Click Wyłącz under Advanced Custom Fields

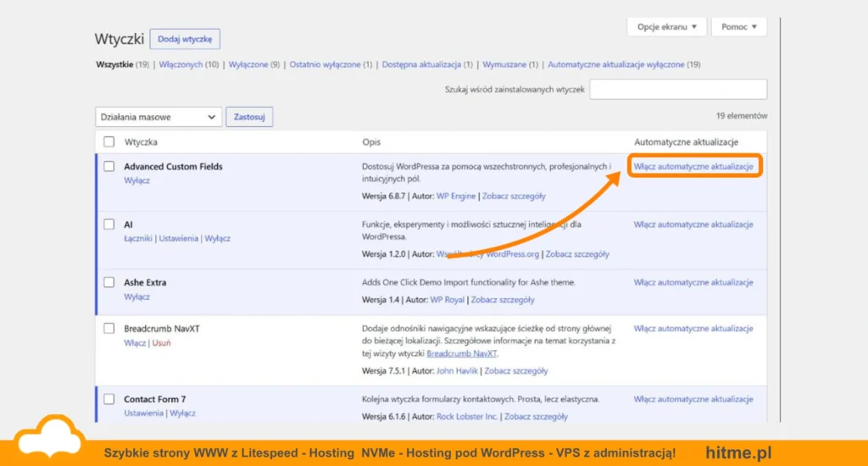136,180
